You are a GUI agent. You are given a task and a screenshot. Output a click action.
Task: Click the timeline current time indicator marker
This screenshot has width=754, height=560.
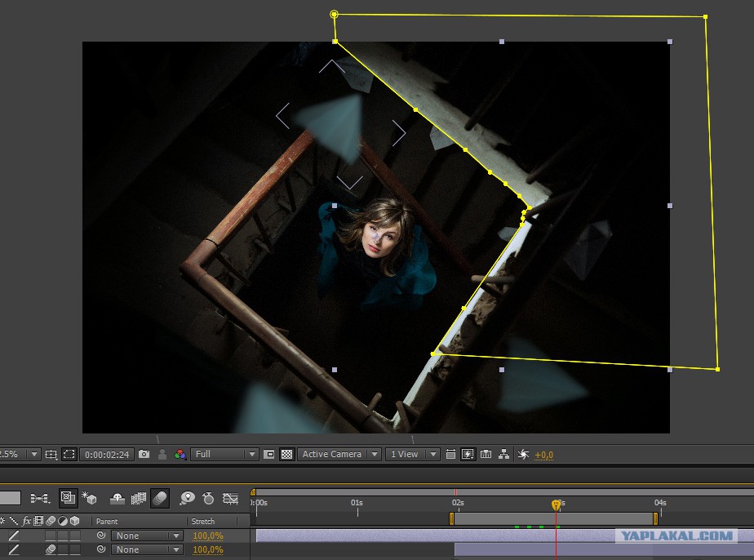pyautogui.click(x=556, y=504)
